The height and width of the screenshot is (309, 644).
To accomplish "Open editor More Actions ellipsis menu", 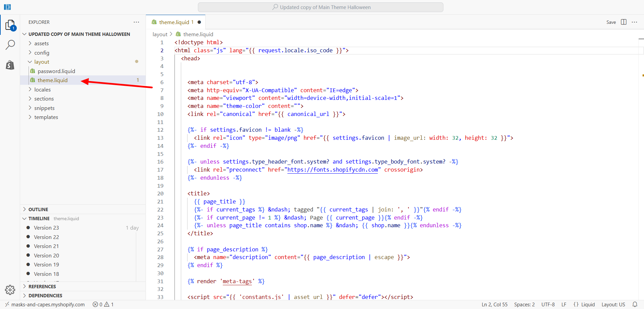I will [634, 22].
